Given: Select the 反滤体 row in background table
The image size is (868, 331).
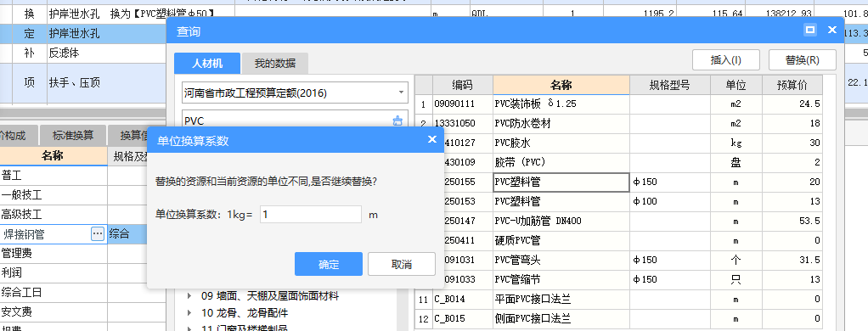Looking at the screenshot, I should [x=83, y=53].
